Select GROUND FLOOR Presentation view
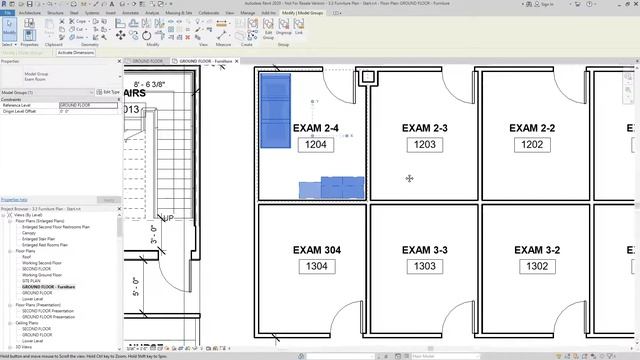Image resolution: width=640 pixels, height=360 pixels. click(48, 317)
